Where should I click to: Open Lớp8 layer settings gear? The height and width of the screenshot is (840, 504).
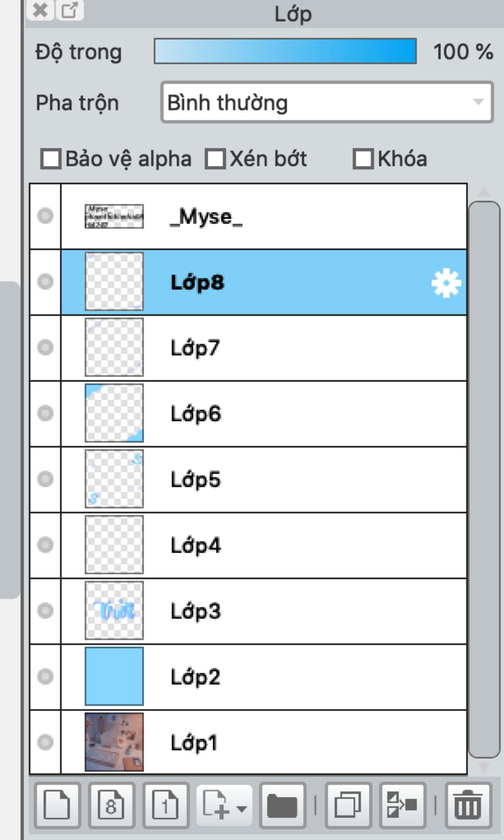point(446,283)
